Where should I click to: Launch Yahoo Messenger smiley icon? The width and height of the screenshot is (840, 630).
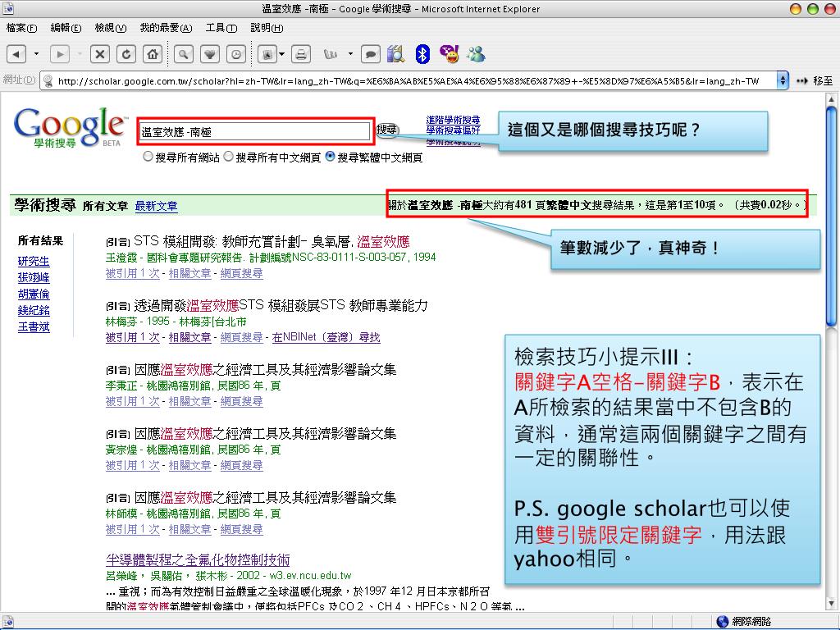449,54
